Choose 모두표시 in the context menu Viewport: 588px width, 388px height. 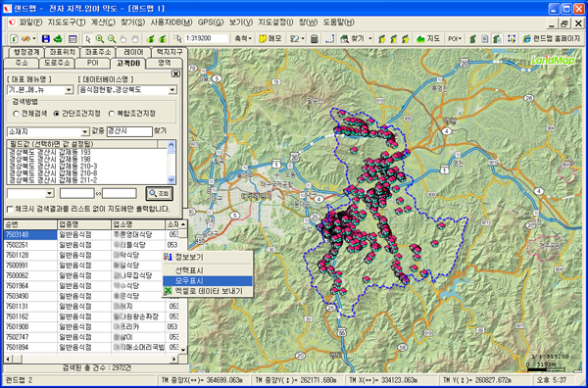coord(208,281)
